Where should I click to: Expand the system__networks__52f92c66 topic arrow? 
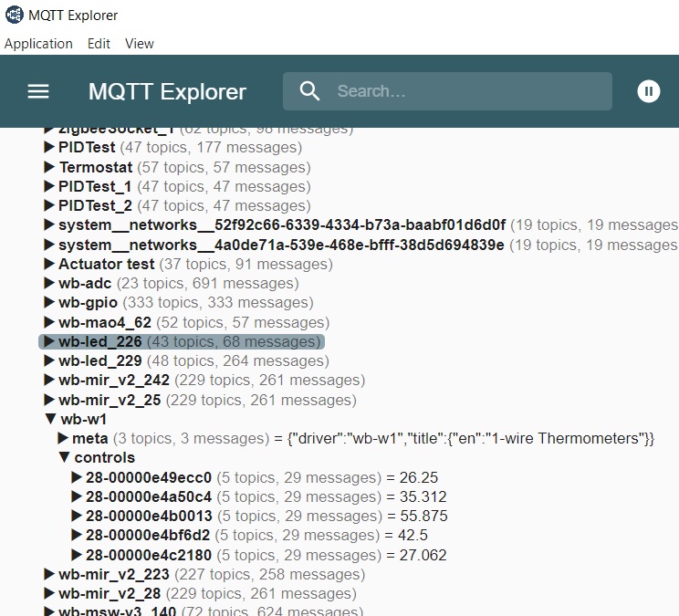49,224
